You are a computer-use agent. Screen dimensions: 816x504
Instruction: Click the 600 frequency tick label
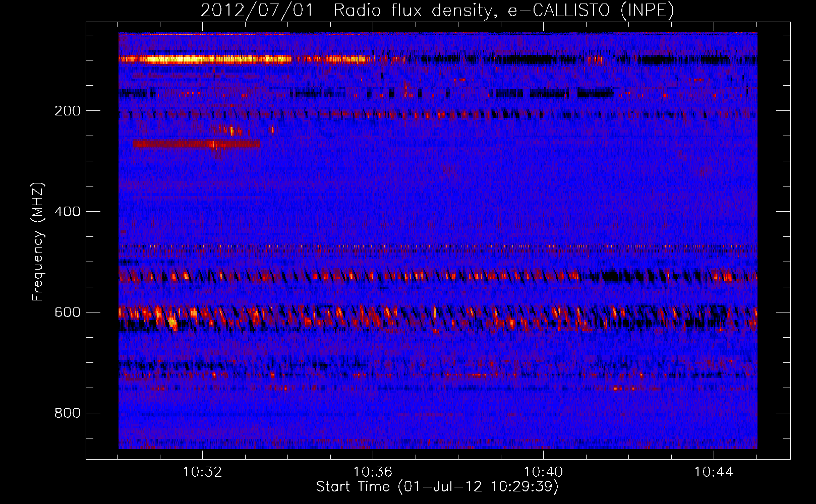coord(68,312)
